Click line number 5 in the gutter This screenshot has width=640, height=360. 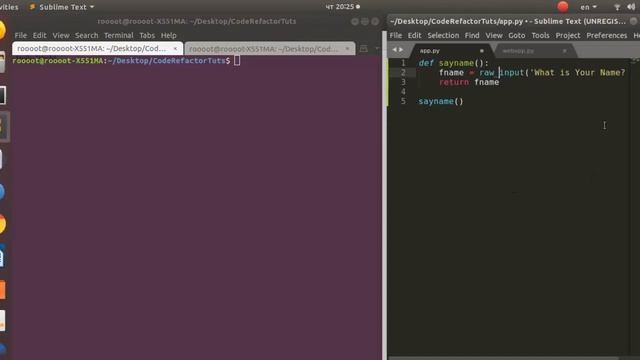click(403, 101)
